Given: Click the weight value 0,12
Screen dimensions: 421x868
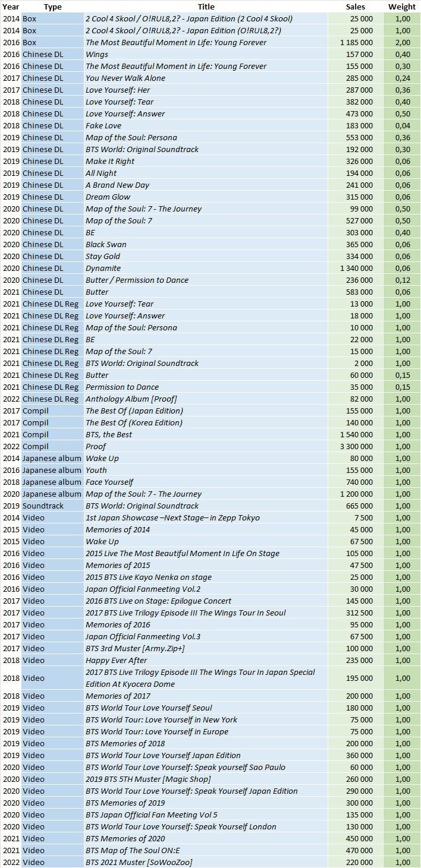Looking at the screenshot, I should pos(403,280).
